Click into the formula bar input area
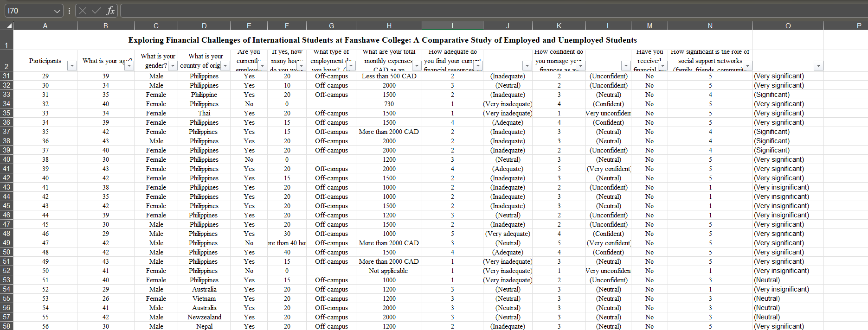 pos(494,11)
